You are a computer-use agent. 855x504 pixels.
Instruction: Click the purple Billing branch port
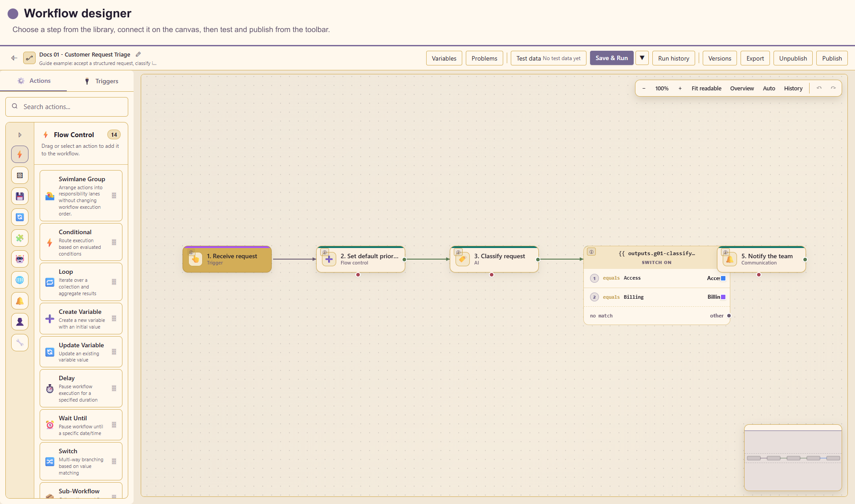click(x=723, y=297)
